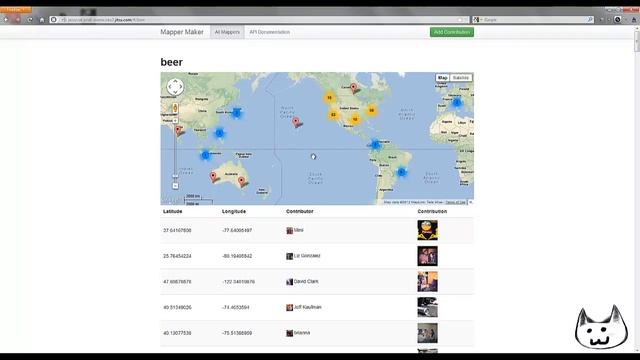Click the red pin in eastern Australia
The width and height of the screenshot is (640, 360).
point(241,181)
